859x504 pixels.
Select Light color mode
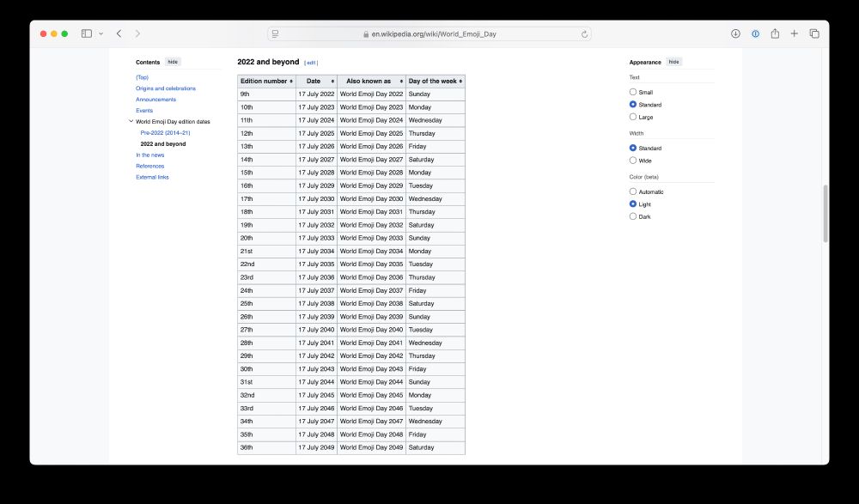(633, 203)
